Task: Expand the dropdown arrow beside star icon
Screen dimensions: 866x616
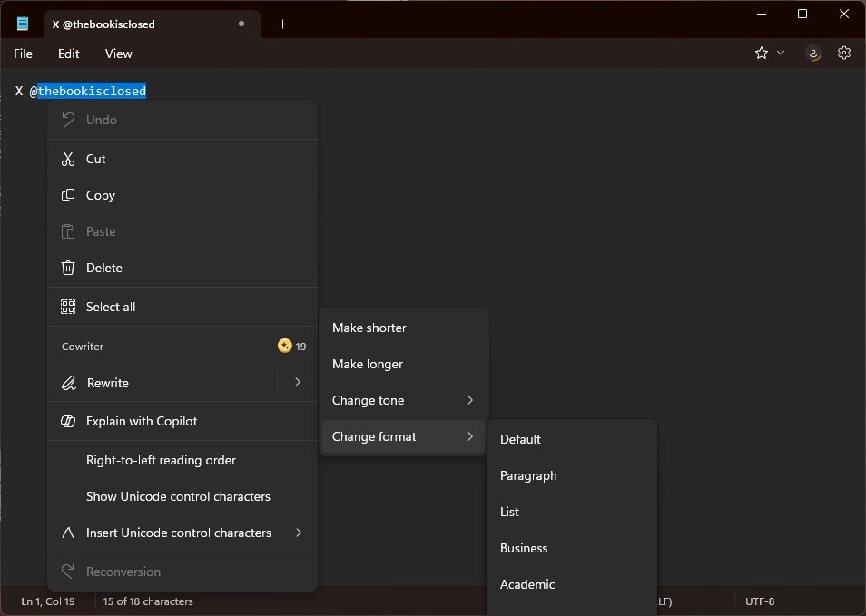Action: 781,53
